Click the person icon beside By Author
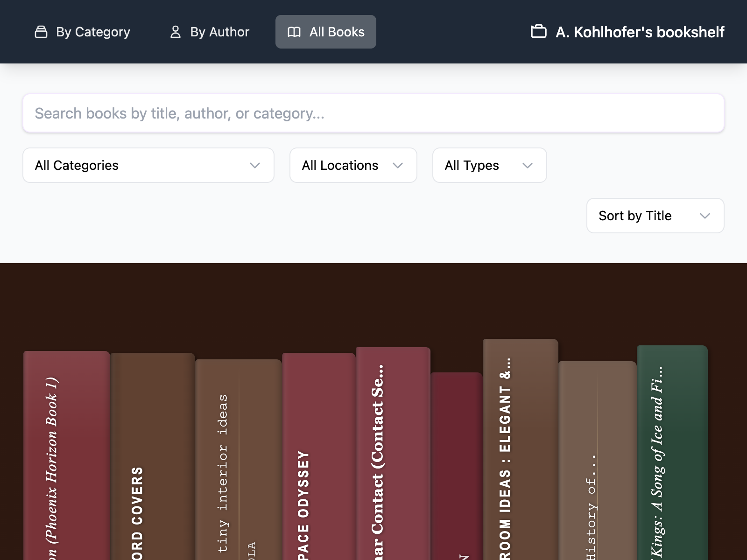747x560 pixels. [176, 32]
